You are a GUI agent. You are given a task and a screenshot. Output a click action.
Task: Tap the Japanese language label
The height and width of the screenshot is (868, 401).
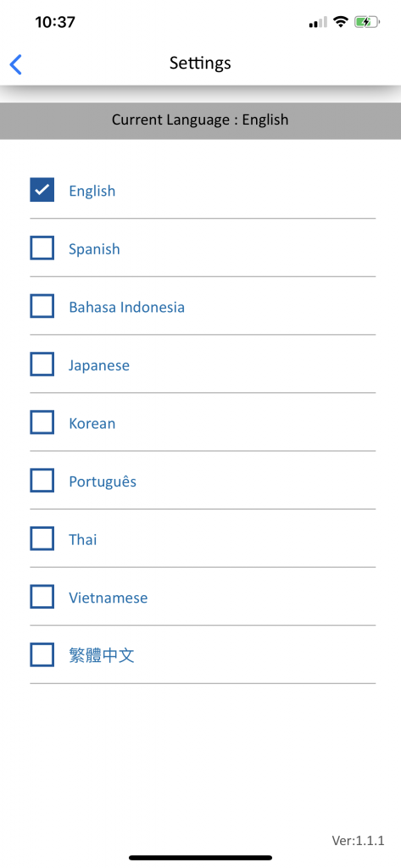pyautogui.click(x=99, y=365)
